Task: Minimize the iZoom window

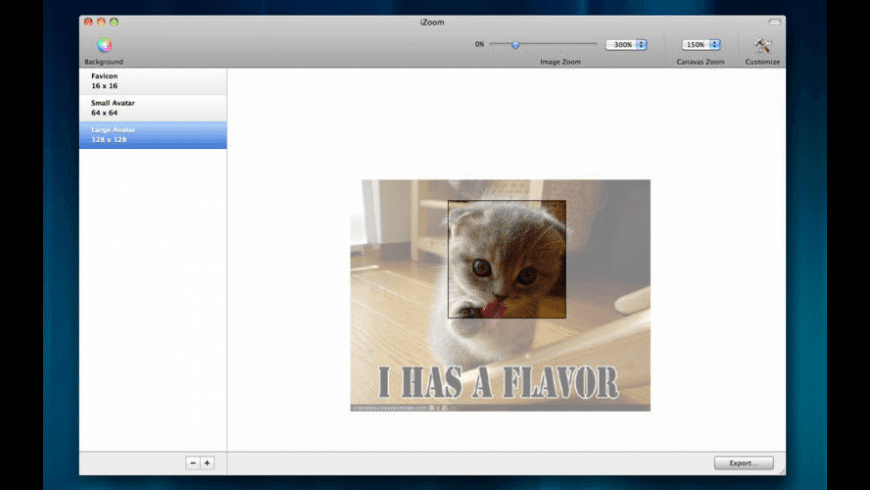Action: point(101,22)
